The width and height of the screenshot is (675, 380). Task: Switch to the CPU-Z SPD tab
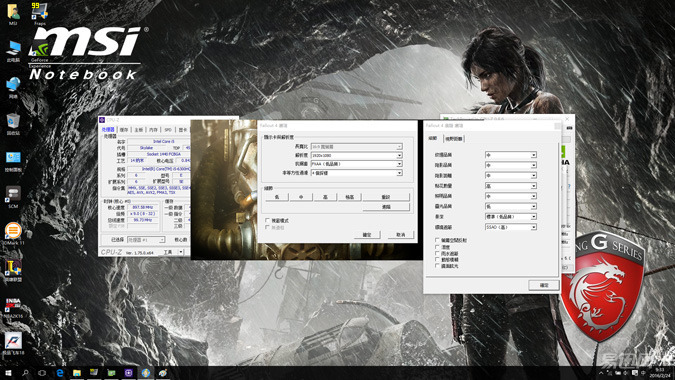coord(168,130)
